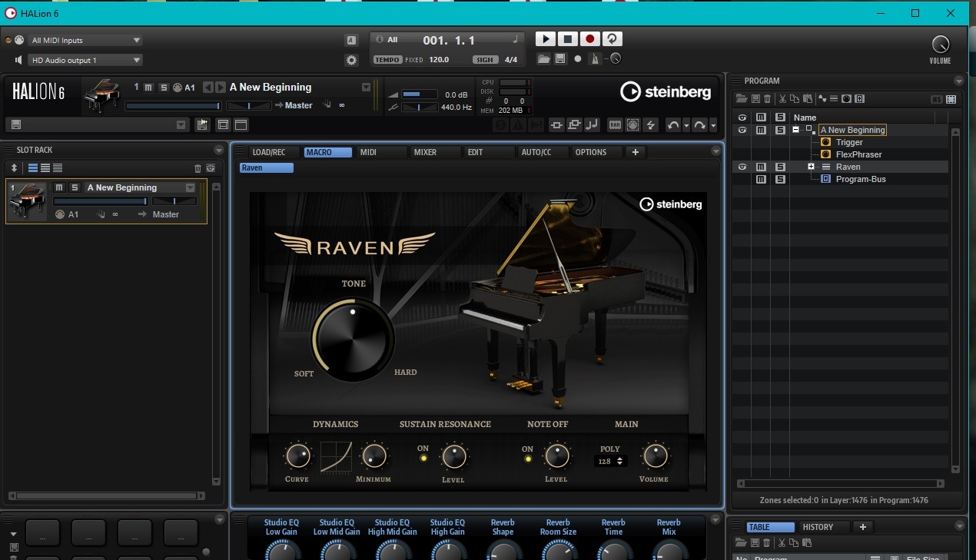The image size is (976, 560).
Task: Click the Program panel open folder icon
Action: [742, 98]
